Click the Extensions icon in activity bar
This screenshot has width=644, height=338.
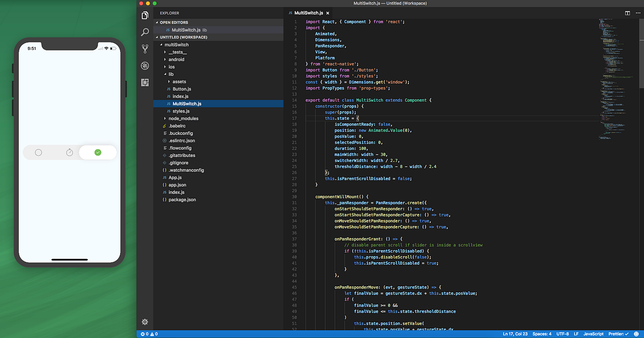coord(144,82)
